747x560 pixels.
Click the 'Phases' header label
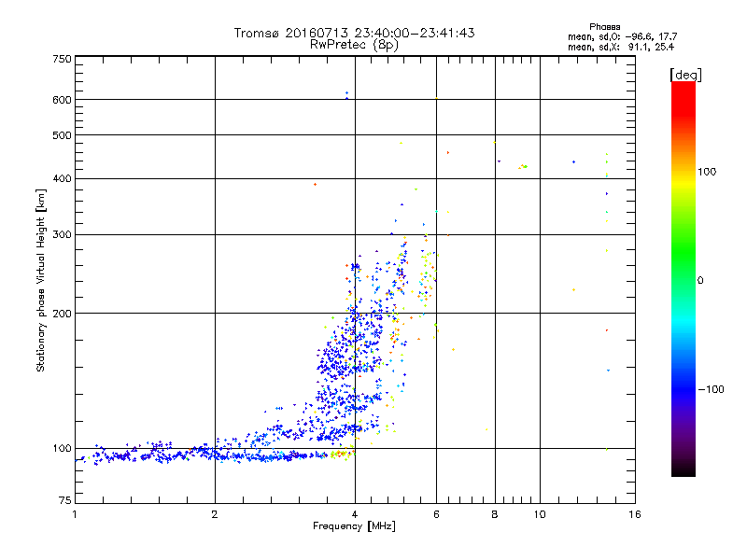pyautogui.click(x=604, y=27)
